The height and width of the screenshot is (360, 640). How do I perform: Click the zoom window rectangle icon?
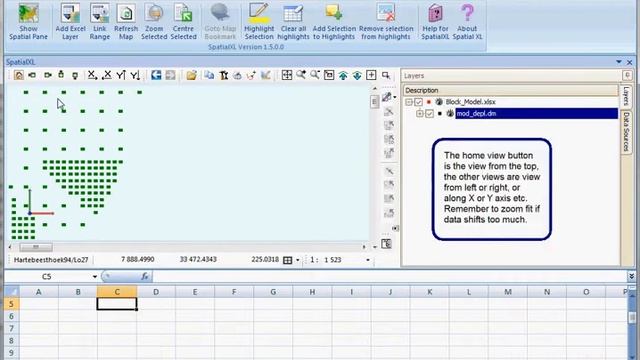point(386,75)
